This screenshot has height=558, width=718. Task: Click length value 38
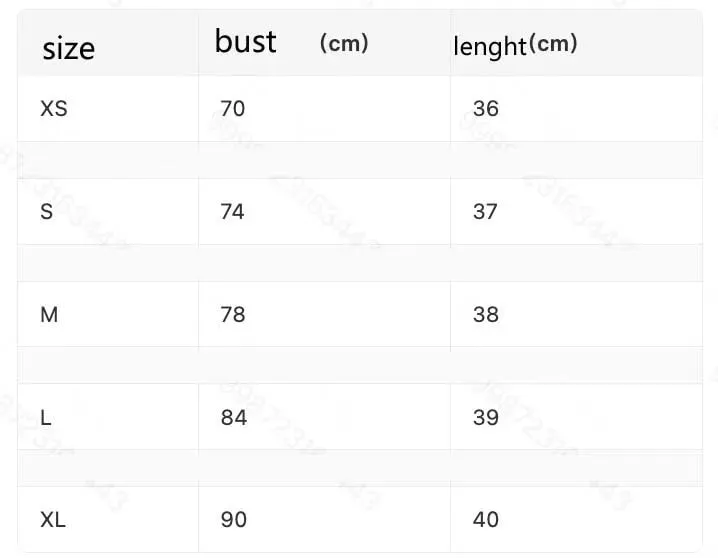pos(486,314)
